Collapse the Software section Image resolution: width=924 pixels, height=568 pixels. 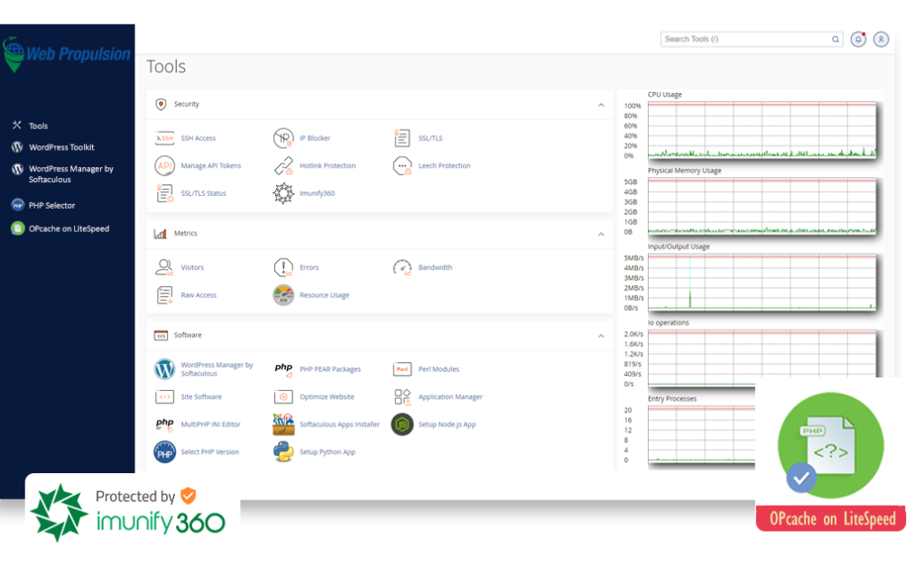tap(601, 336)
